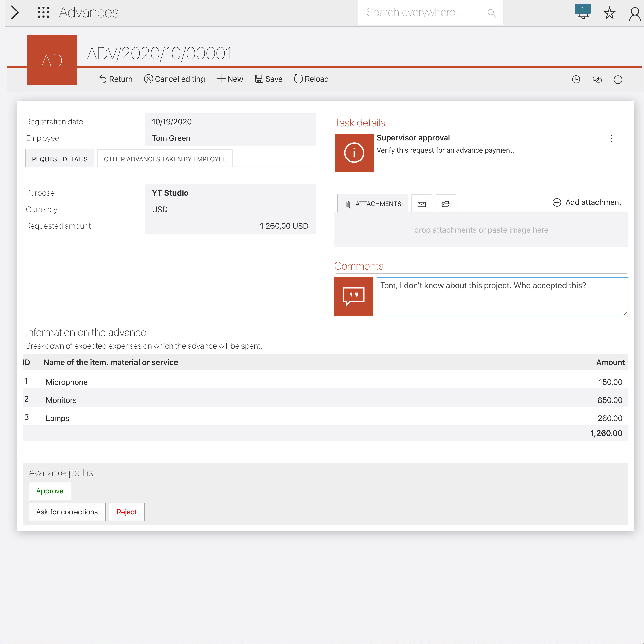Open the email tab envelope icon
644x644 pixels.
421,204
